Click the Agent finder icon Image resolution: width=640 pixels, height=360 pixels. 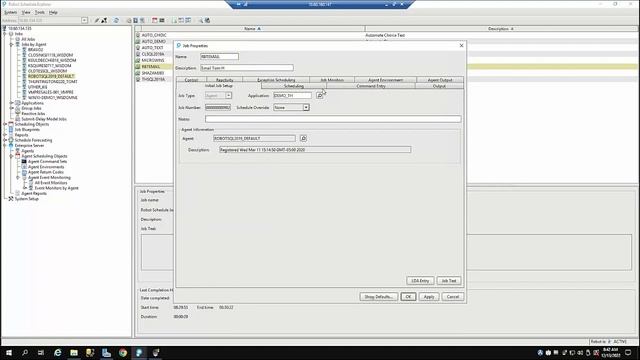pos(303,138)
